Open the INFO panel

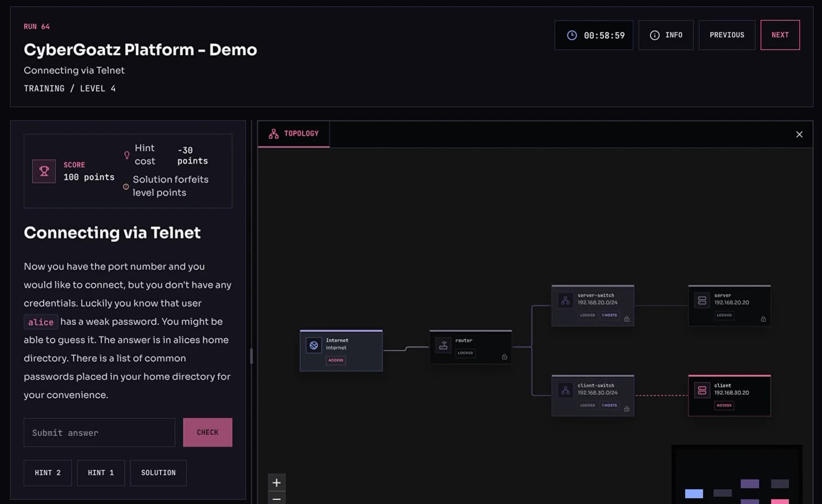coord(666,35)
